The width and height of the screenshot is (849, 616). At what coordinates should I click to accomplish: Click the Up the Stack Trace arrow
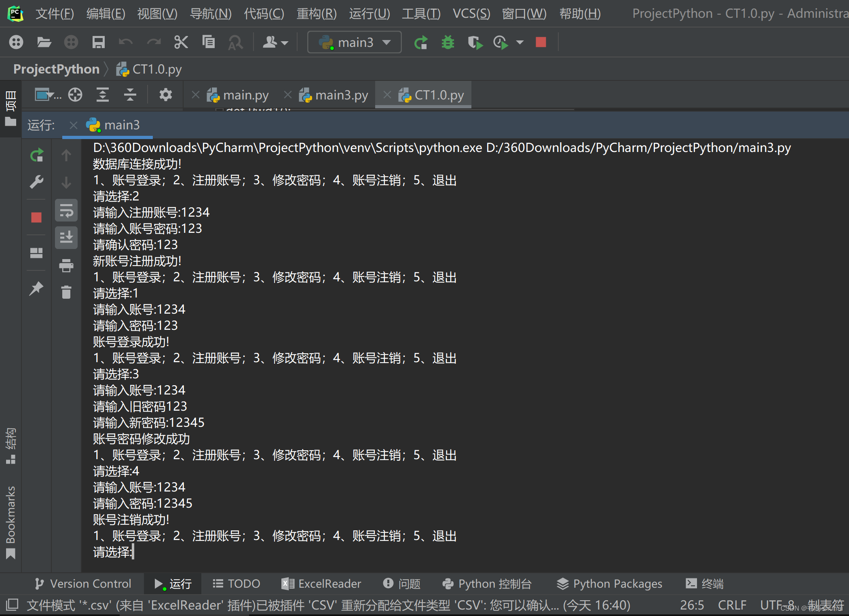tap(66, 155)
